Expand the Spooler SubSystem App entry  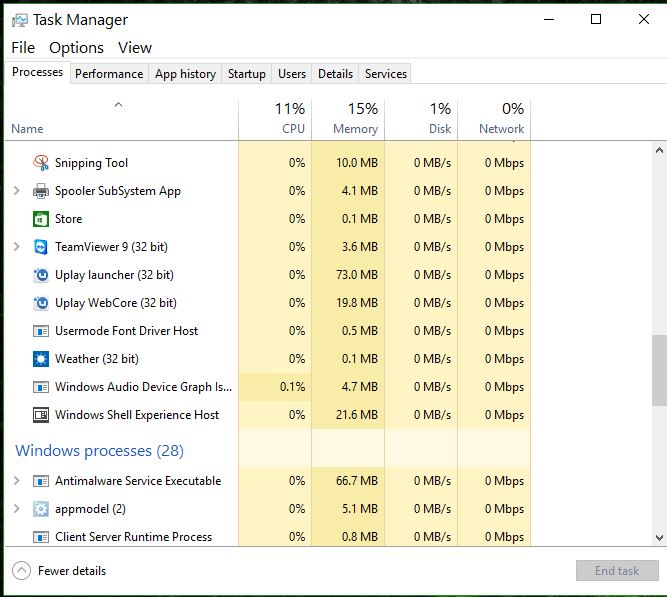pos(17,191)
